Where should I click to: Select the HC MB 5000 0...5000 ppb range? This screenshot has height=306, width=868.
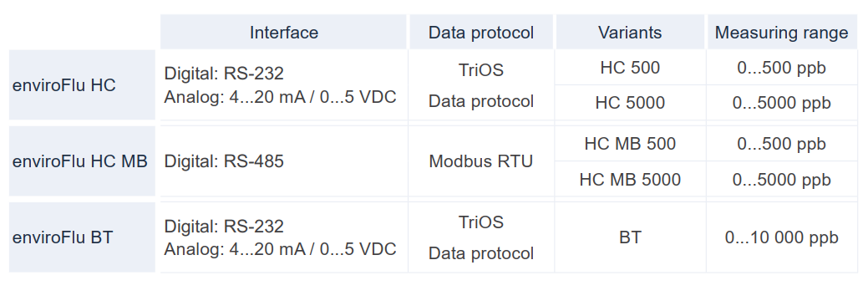[782, 179]
